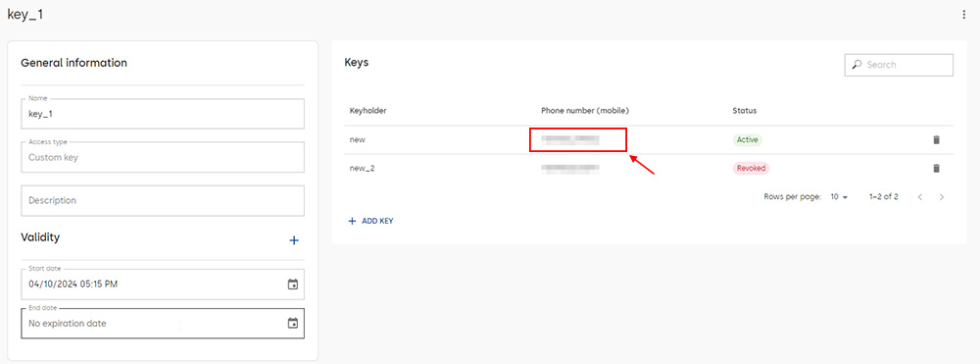Viewport: 980px width, 364px height.
Task: Go to the previous page of keys
Action: click(920, 197)
